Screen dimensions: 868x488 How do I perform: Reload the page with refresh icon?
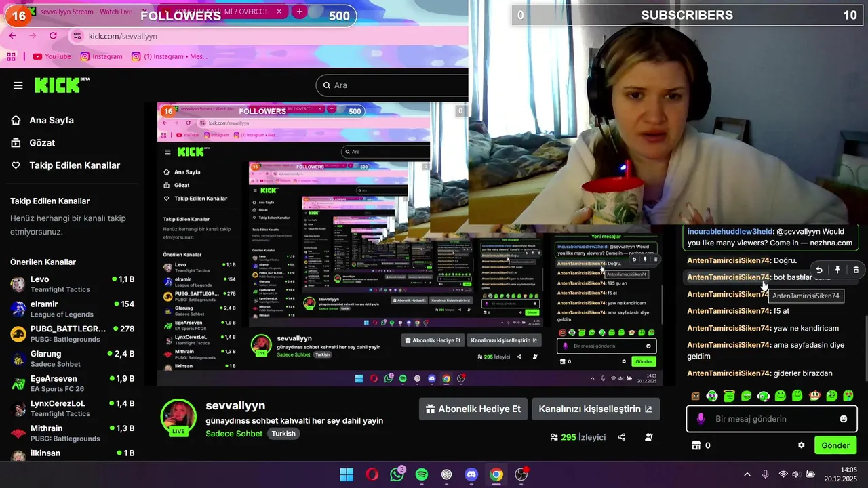tap(53, 36)
